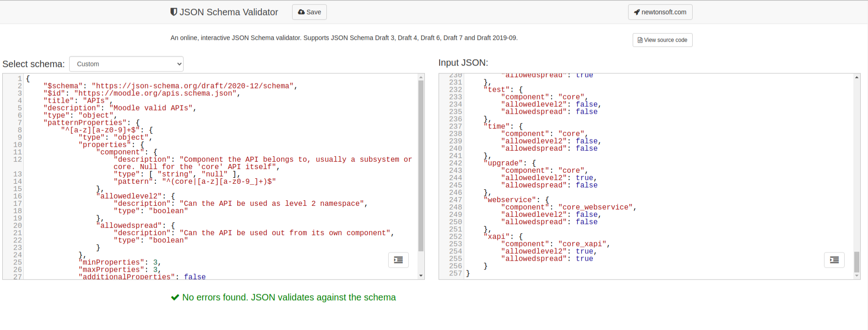
Task: Click the "patternProperties" line
Action: pyautogui.click(x=92, y=123)
